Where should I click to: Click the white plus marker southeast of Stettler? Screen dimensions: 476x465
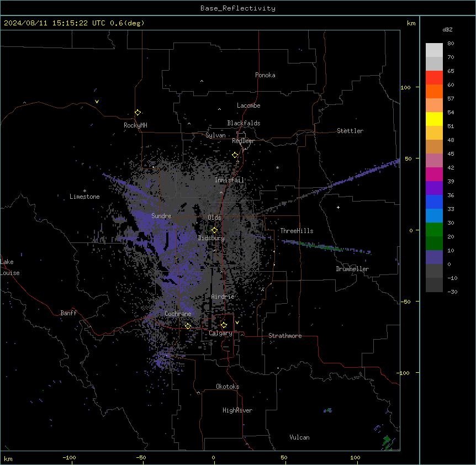pyautogui.click(x=338, y=207)
